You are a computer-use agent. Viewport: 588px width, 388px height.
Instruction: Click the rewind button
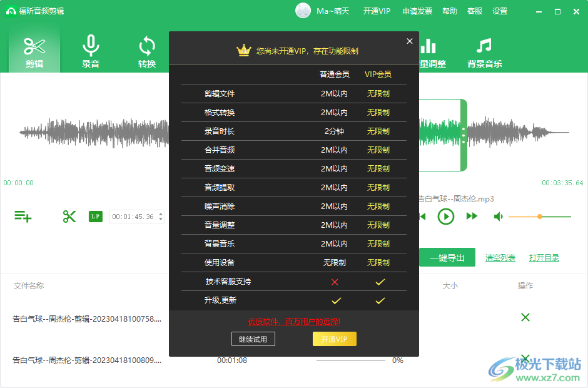(x=423, y=217)
